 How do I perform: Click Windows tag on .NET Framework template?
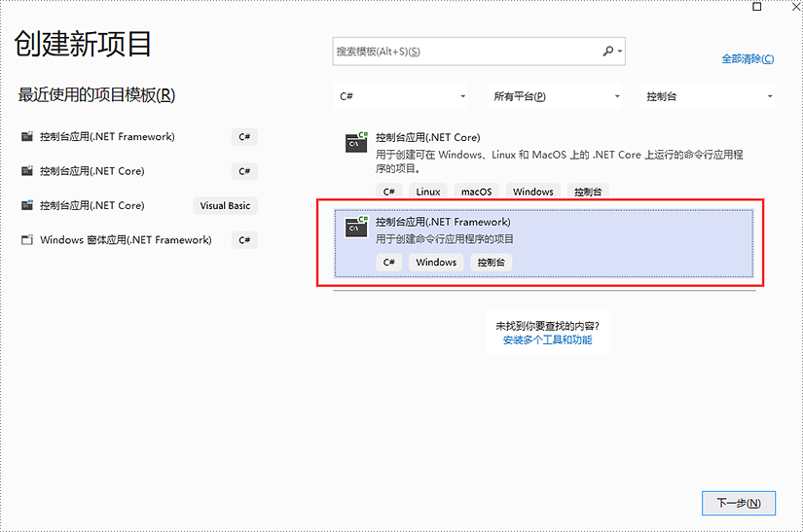[x=436, y=262]
